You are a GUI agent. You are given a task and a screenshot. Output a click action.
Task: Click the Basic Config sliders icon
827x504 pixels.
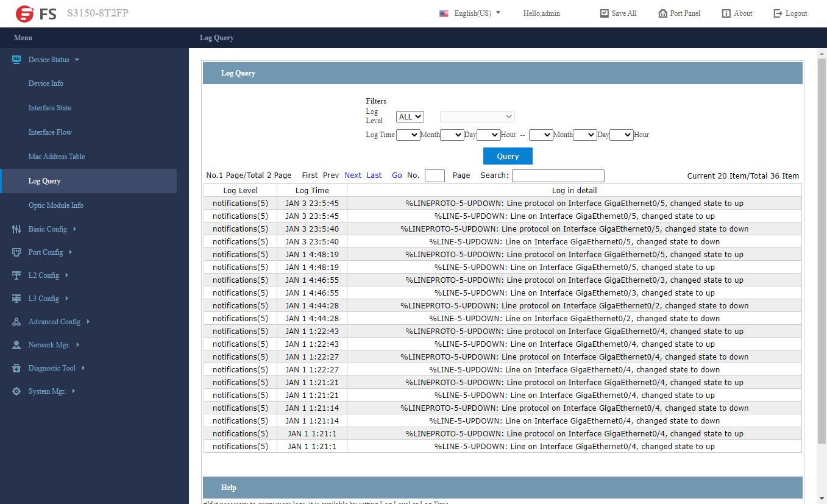click(16, 229)
